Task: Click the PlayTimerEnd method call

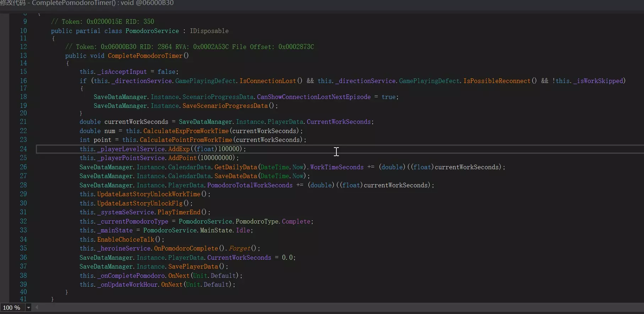Action: click(x=179, y=212)
